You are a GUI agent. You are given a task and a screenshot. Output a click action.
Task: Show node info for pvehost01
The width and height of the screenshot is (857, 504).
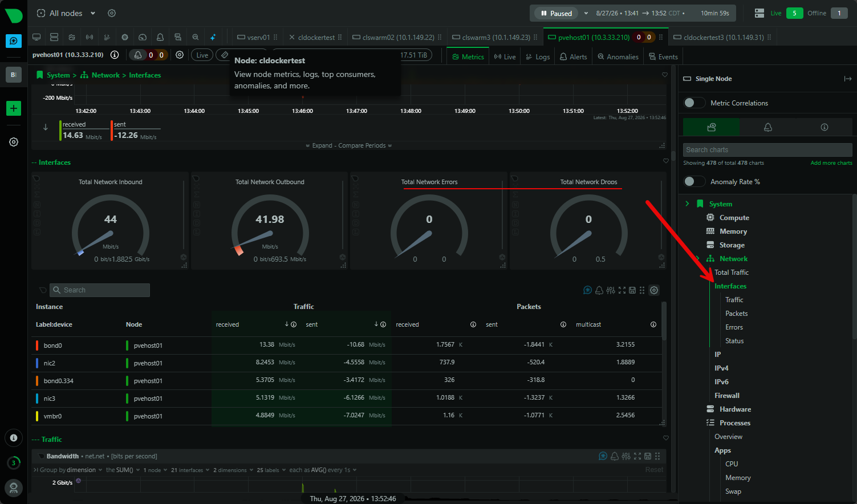pyautogui.click(x=115, y=55)
